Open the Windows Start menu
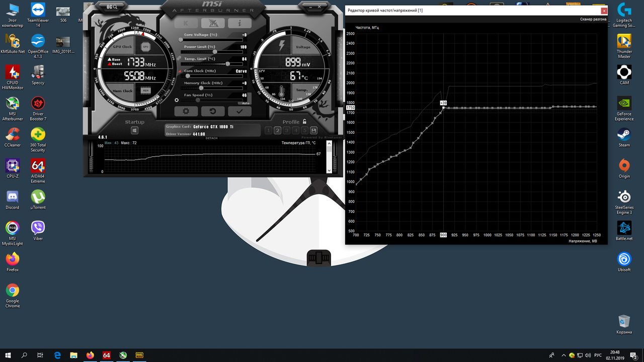This screenshot has width=644, height=362. click(x=8, y=355)
